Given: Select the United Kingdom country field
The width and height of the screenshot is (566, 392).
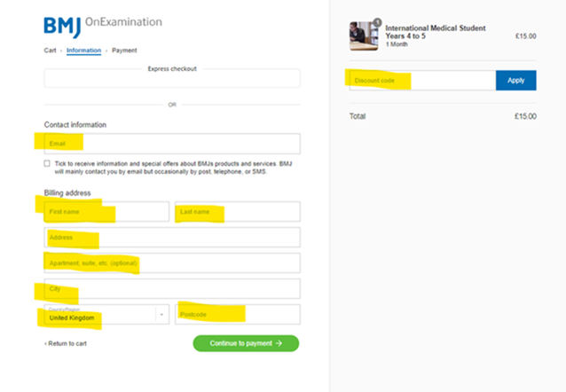Looking at the screenshot, I should tap(106, 314).
